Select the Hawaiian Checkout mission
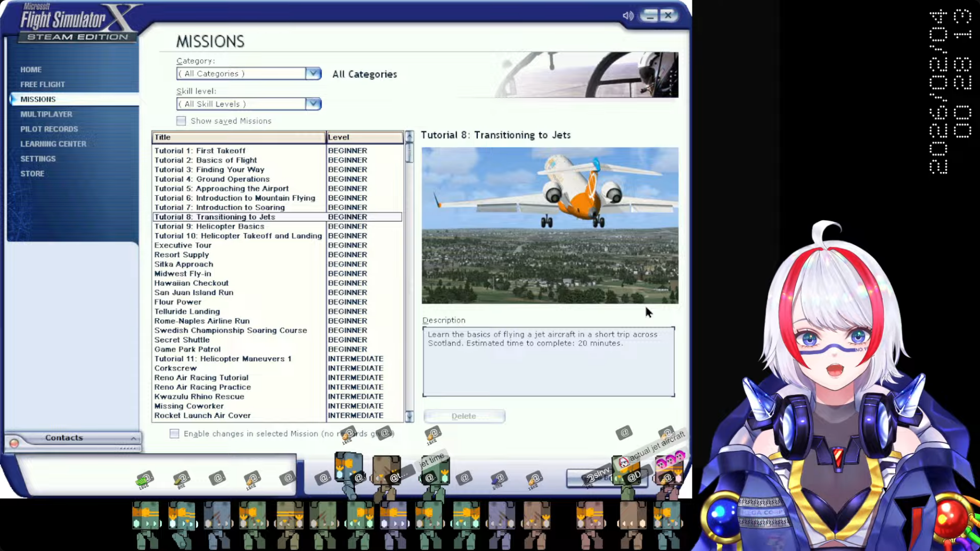 (x=277, y=283)
